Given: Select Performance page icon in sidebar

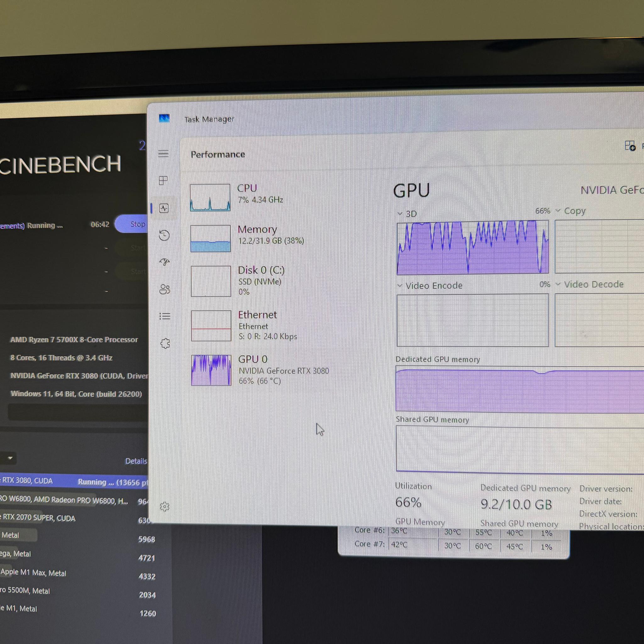Looking at the screenshot, I should [164, 208].
